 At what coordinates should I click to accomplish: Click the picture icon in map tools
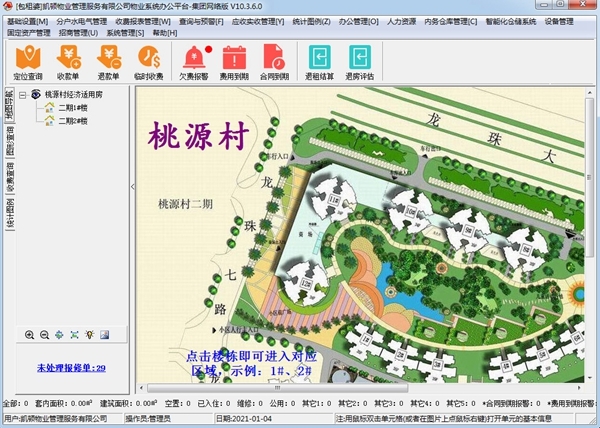point(104,335)
